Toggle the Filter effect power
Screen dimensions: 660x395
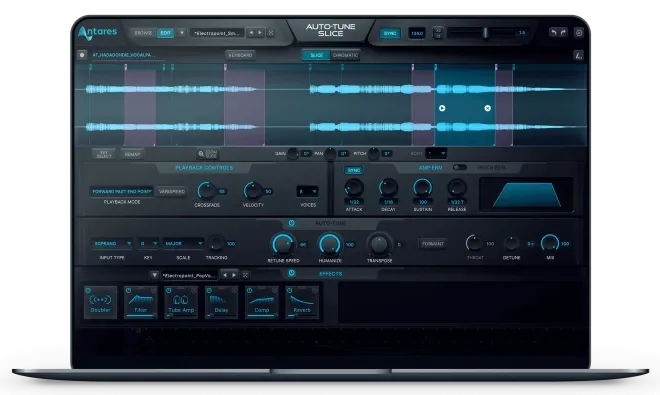(128, 291)
